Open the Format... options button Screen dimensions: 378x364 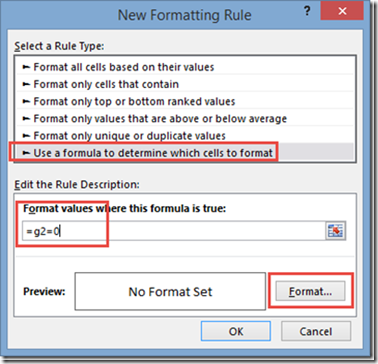(310, 291)
